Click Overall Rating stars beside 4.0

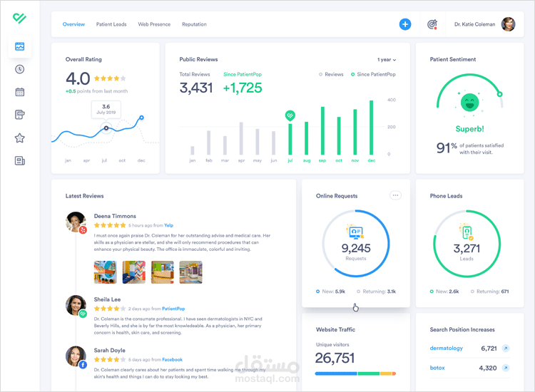pyautogui.click(x=110, y=78)
